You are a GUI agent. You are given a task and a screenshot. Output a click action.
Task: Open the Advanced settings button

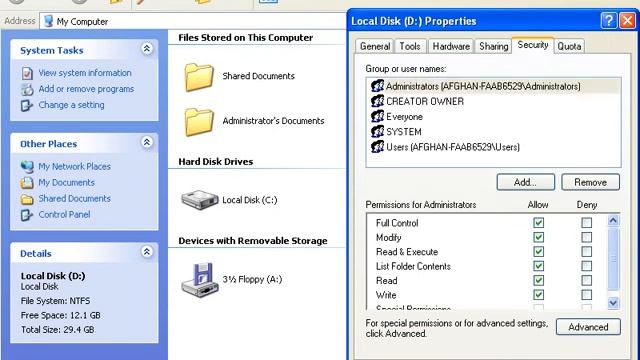click(588, 327)
